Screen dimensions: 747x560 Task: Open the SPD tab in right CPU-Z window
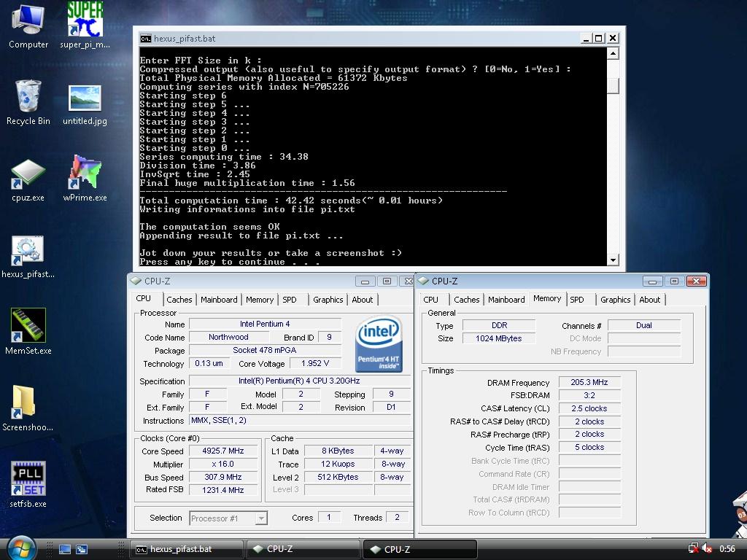[x=576, y=300]
